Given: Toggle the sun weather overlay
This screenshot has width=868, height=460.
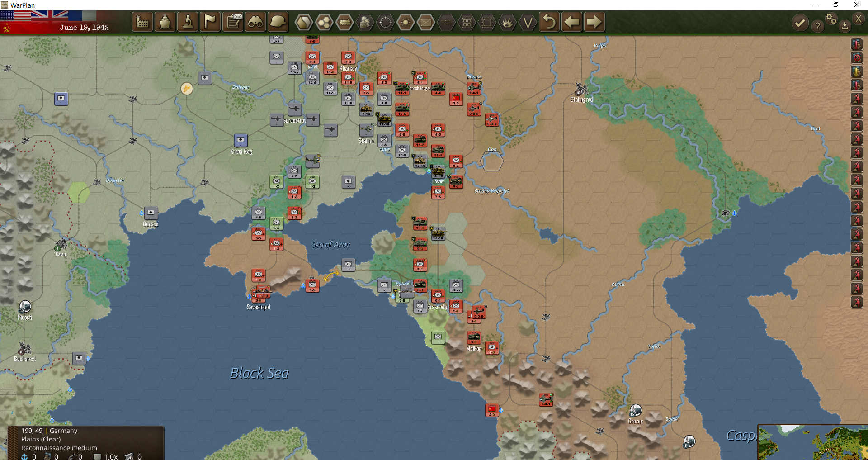Looking at the screenshot, I should (x=406, y=22).
